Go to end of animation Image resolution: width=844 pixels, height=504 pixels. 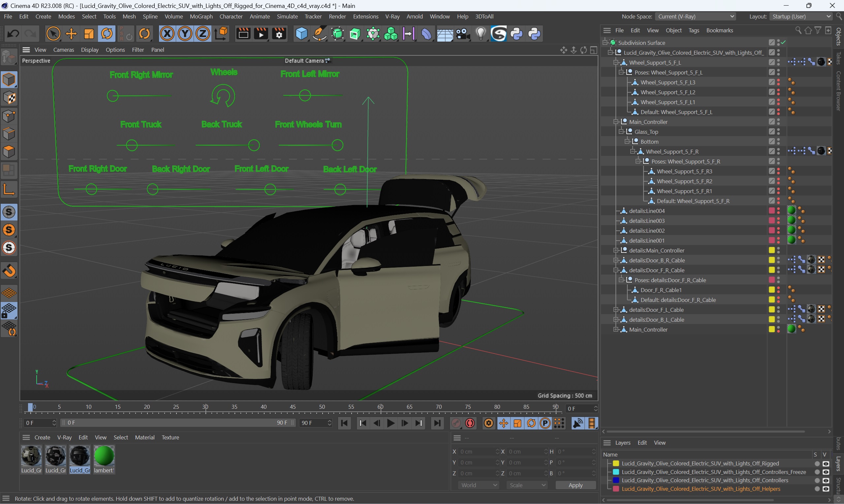tap(437, 423)
